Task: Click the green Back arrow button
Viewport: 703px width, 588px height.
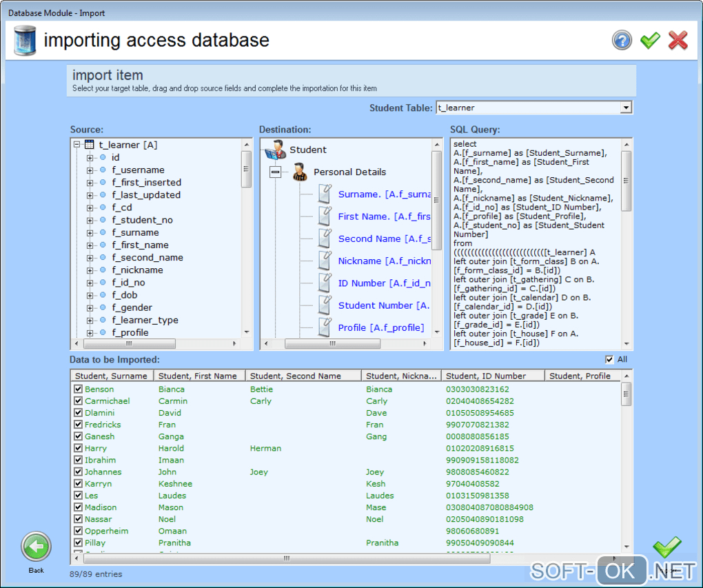Action: (x=36, y=546)
